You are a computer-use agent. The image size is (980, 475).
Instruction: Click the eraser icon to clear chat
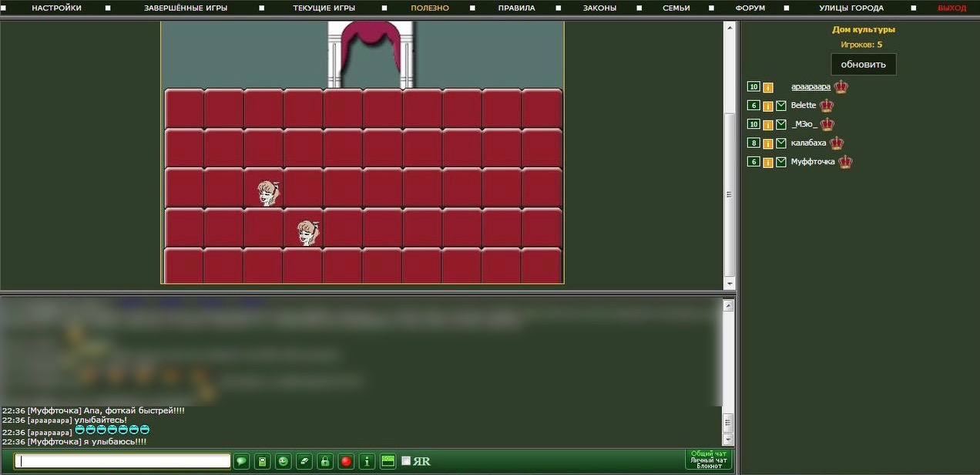coord(304,461)
